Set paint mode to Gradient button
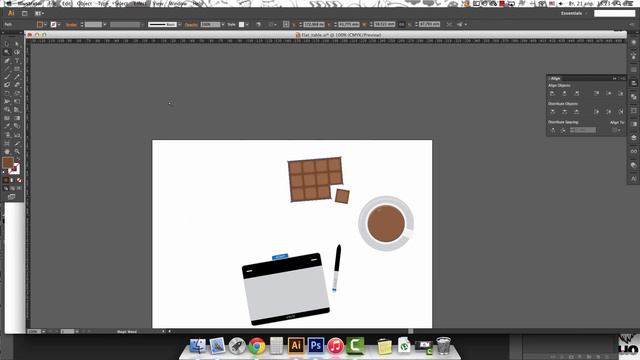 12,180
